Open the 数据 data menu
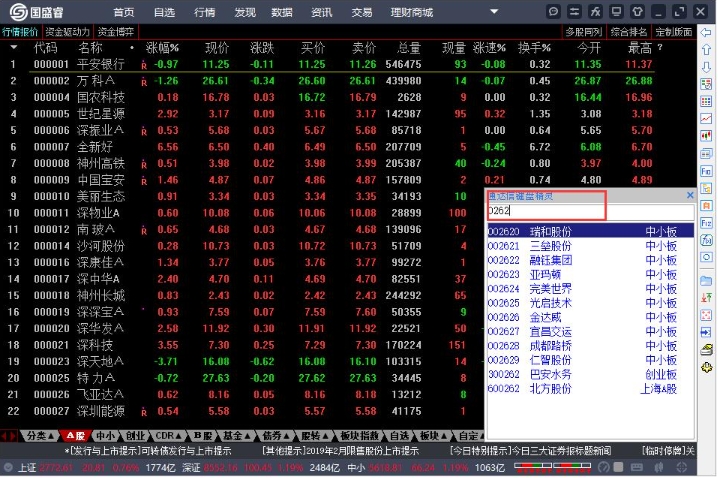This screenshot has height=478, width=718. tap(282, 12)
